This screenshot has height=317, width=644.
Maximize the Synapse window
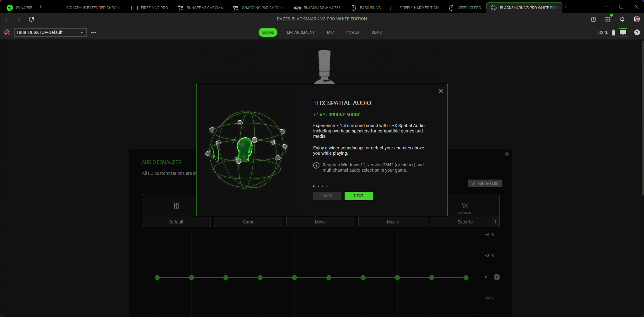pos(621,7)
